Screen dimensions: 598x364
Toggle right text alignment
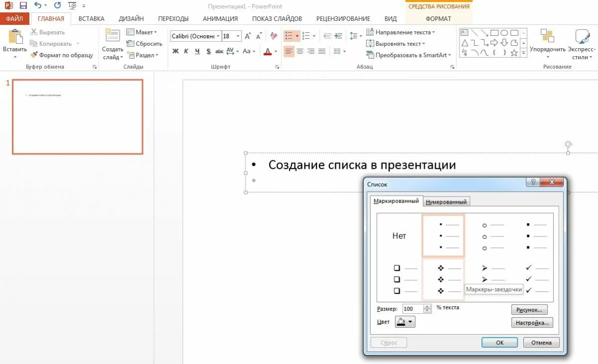tap(311, 51)
